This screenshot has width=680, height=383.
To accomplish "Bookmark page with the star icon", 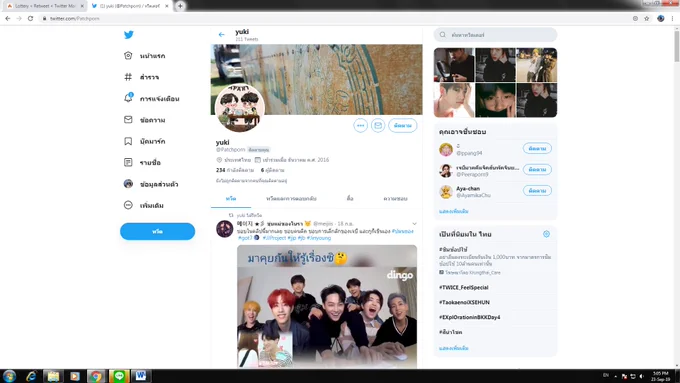I will (x=647, y=18).
